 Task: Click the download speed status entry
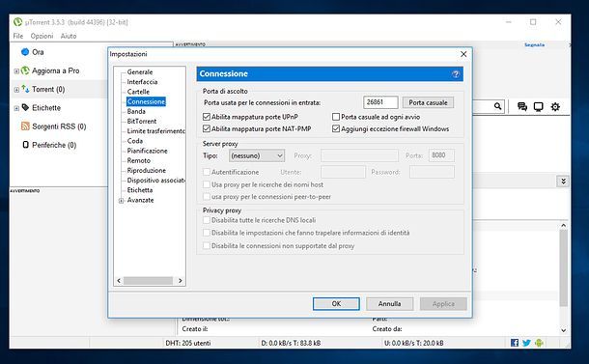click(x=291, y=343)
